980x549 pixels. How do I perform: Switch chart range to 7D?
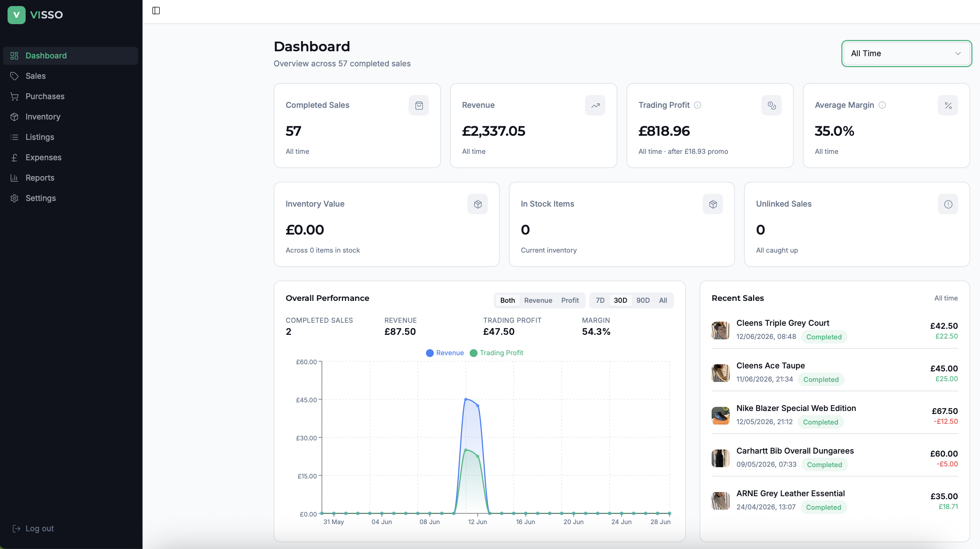(x=600, y=300)
